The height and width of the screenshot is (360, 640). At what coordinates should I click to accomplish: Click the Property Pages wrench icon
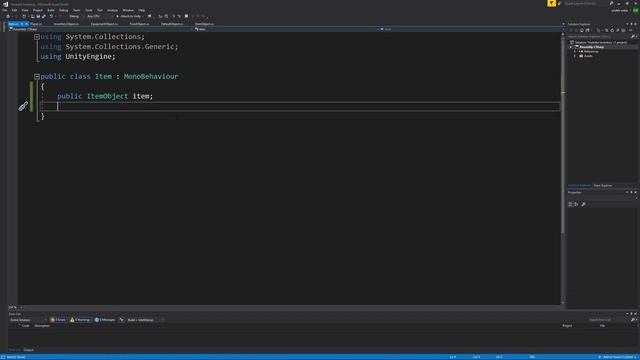[584, 204]
